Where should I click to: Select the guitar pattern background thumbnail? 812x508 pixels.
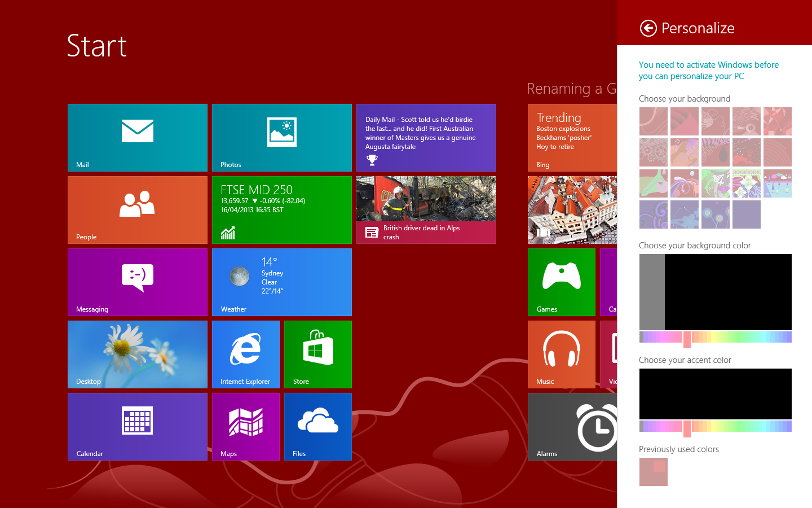coord(685,152)
